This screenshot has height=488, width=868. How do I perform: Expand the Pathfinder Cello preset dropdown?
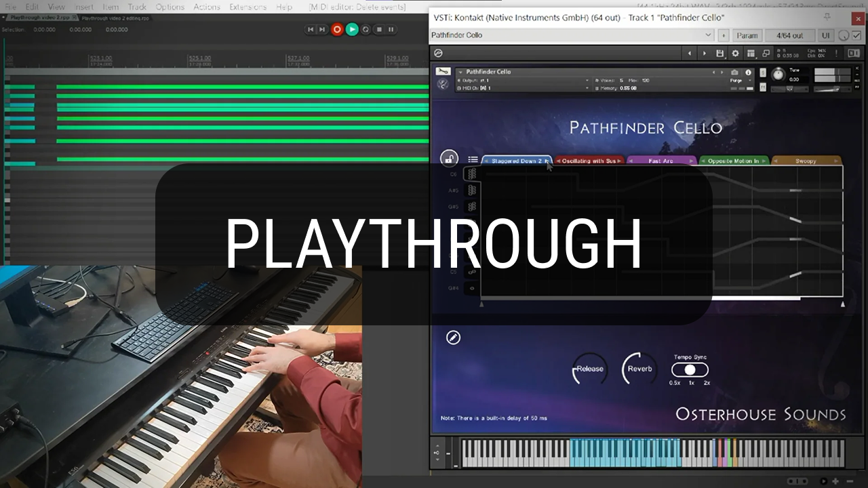point(709,35)
